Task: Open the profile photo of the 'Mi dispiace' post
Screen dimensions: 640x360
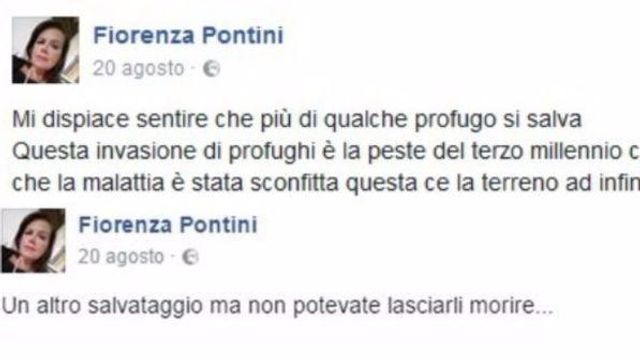Action: click(45, 50)
